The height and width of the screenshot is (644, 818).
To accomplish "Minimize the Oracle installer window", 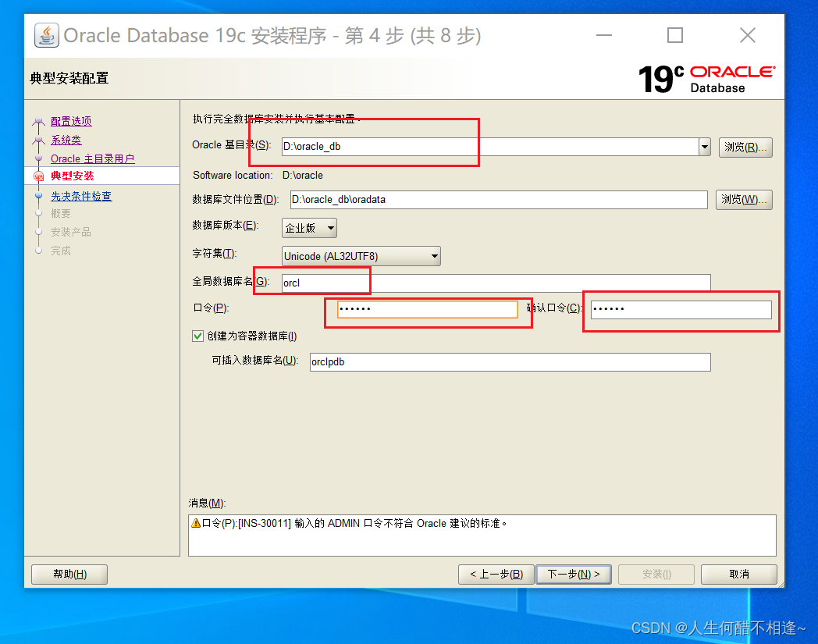I will (604, 35).
